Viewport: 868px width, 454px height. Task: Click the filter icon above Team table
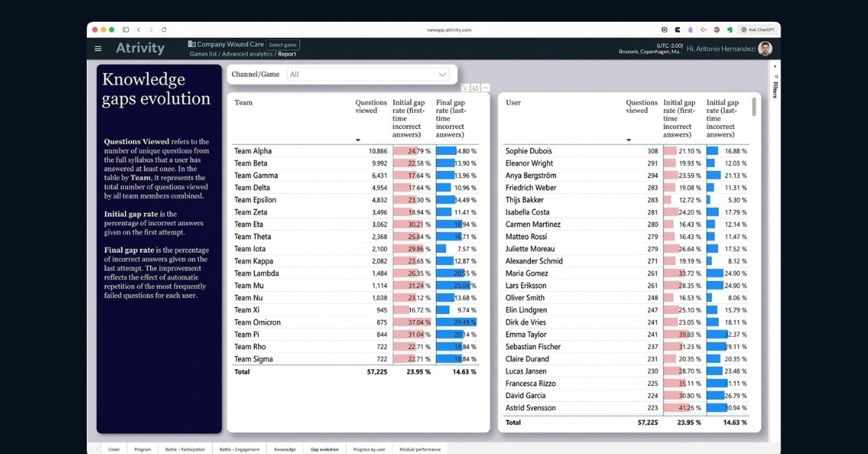pos(466,88)
